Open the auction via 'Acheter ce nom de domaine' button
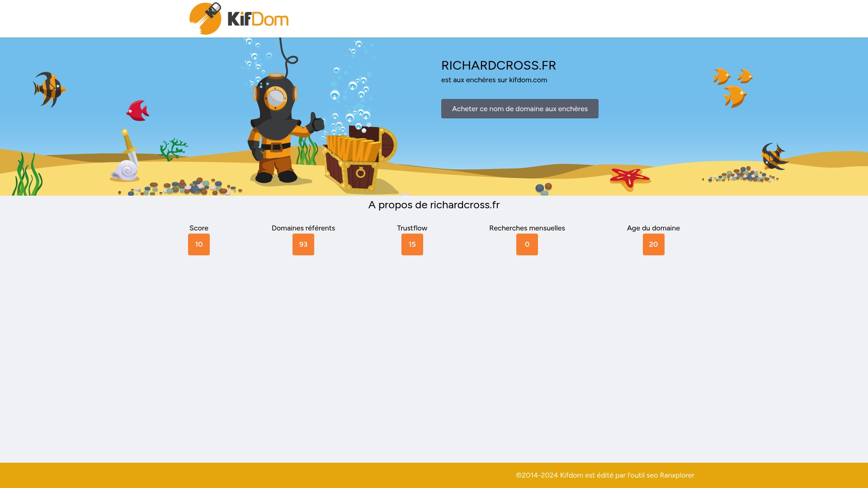 [519, 108]
